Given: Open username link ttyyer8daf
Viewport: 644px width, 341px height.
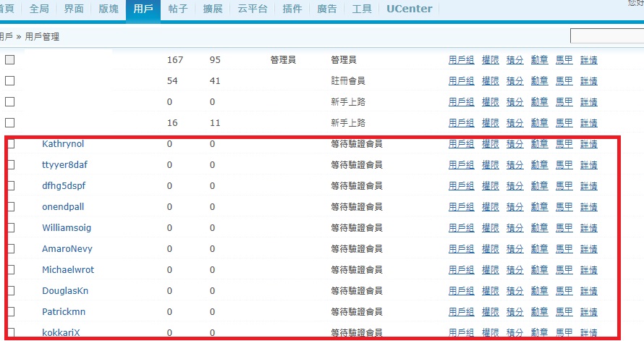Looking at the screenshot, I should [x=66, y=165].
